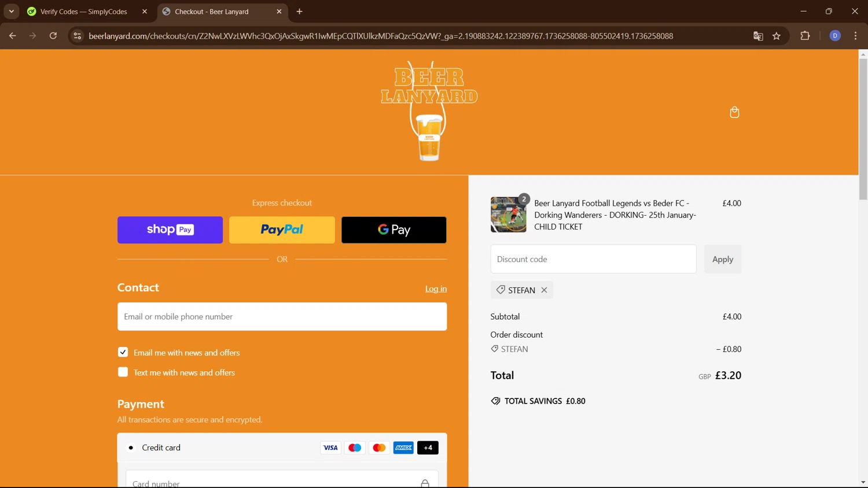Pay with PayPal button

tap(282, 230)
